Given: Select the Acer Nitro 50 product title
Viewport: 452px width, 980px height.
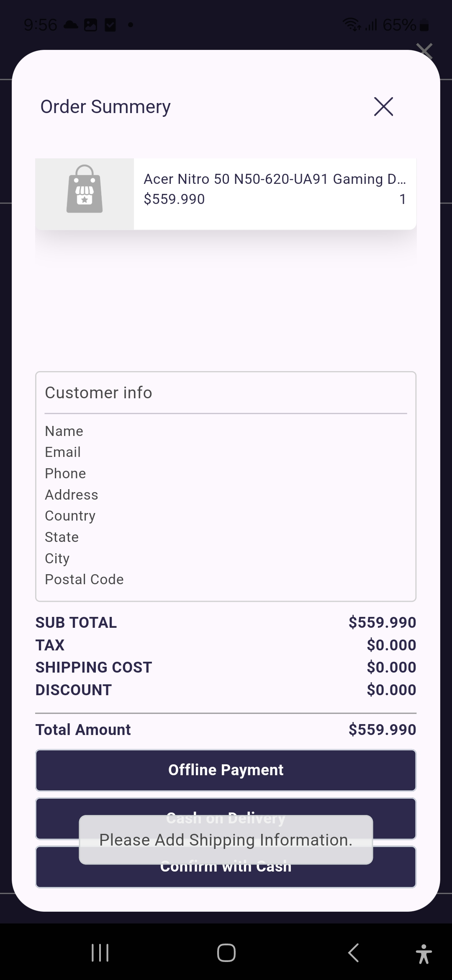Looking at the screenshot, I should (275, 179).
